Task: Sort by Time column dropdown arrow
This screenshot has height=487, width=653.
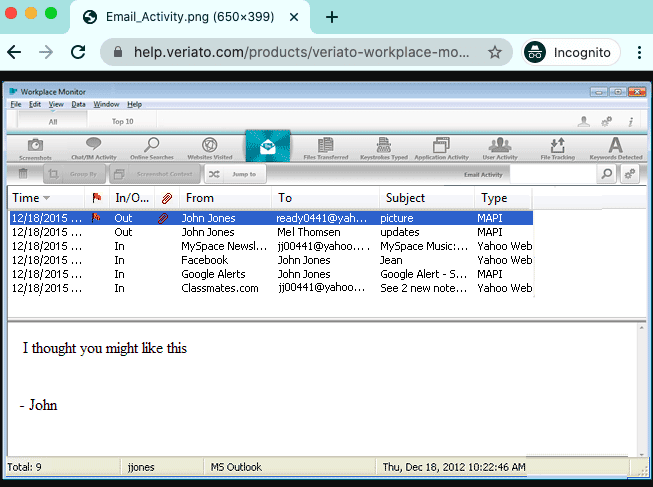Action: [47, 198]
